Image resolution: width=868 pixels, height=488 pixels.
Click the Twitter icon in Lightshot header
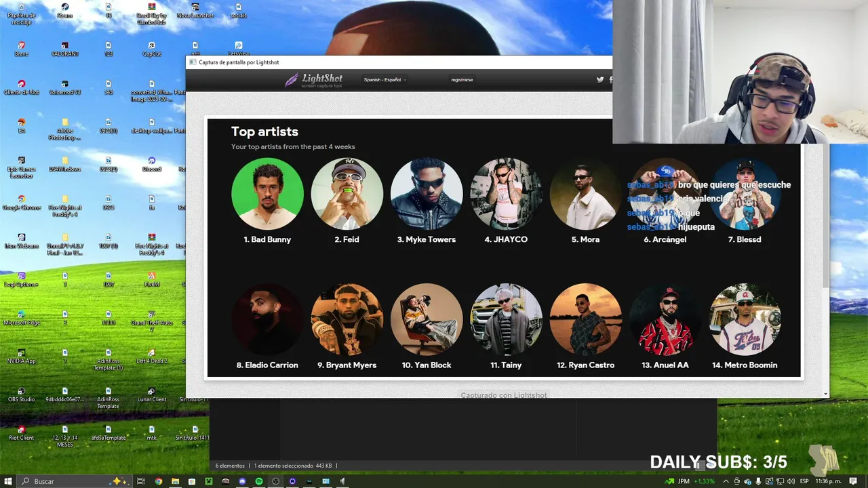(600, 79)
